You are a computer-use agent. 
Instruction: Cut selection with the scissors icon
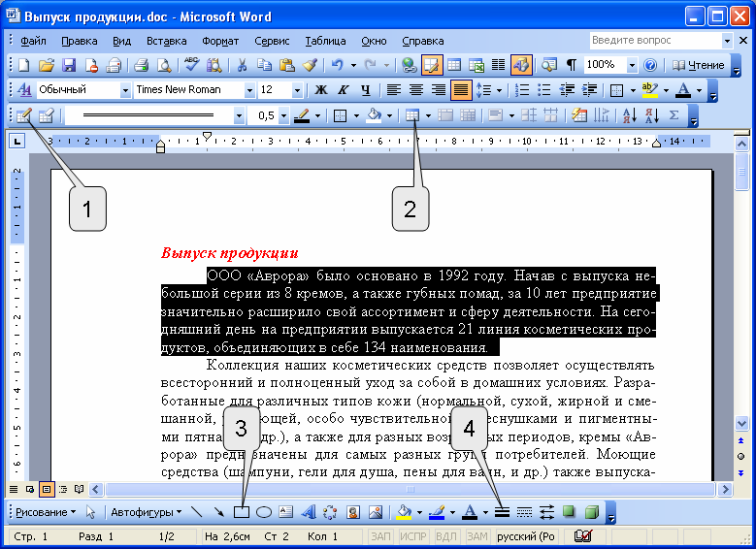[242, 65]
